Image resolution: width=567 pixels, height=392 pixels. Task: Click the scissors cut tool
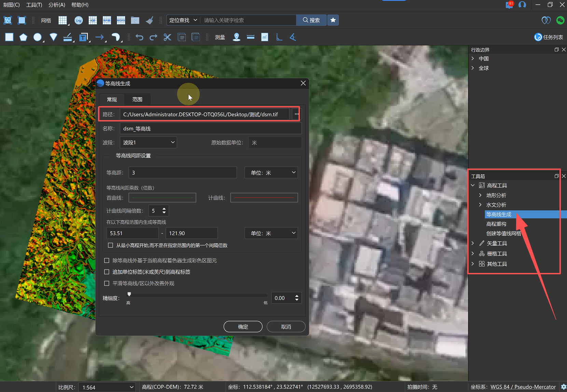167,37
